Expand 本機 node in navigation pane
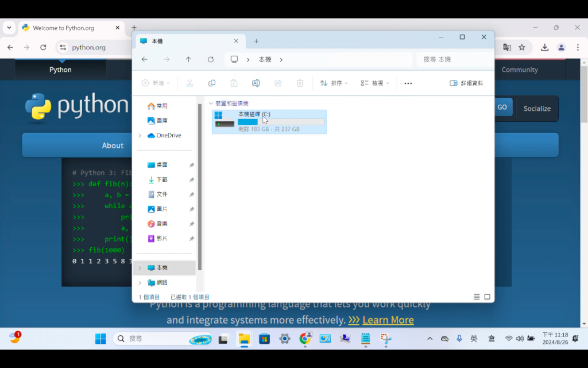 (140, 268)
